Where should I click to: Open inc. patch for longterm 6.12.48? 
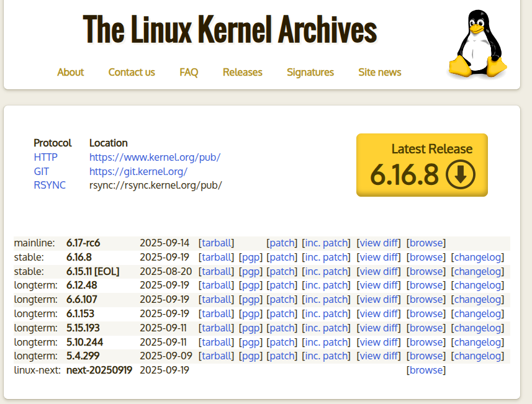point(326,285)
